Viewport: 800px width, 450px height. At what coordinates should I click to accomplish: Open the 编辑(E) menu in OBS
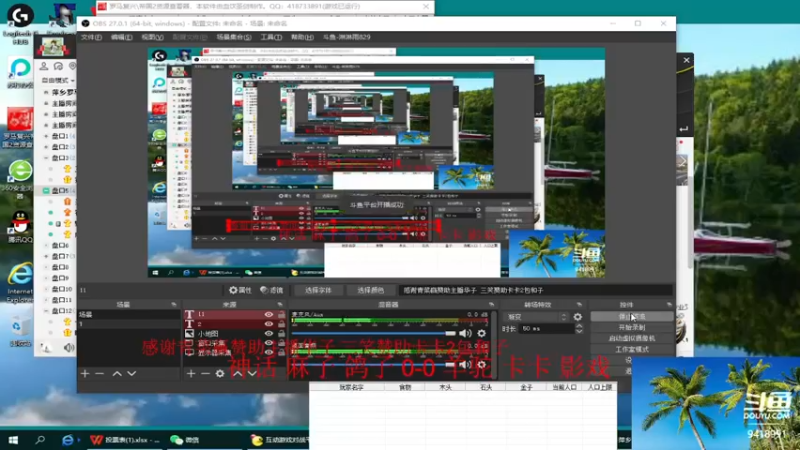[x=121, y=37]
